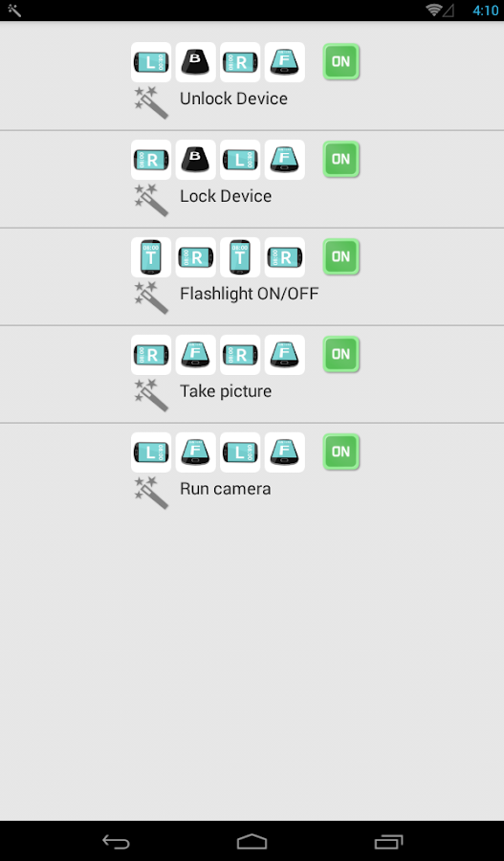Tap the black B icon in Unlock Device row

(x=195, y=62)
